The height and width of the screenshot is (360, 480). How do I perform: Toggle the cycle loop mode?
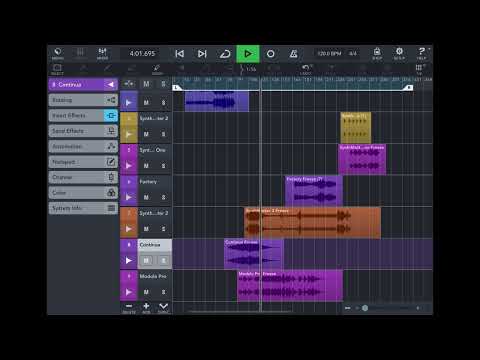pos(225,54)
